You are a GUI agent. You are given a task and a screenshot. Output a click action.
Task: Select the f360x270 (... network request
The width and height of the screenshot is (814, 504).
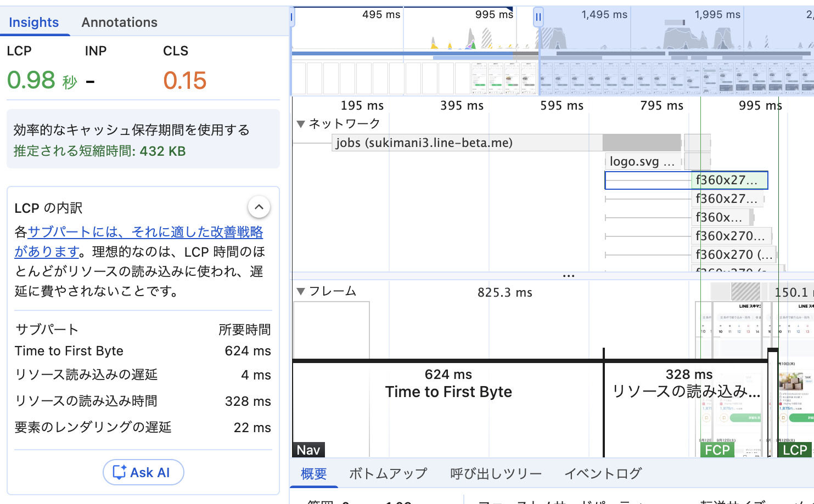coord(733,254)
